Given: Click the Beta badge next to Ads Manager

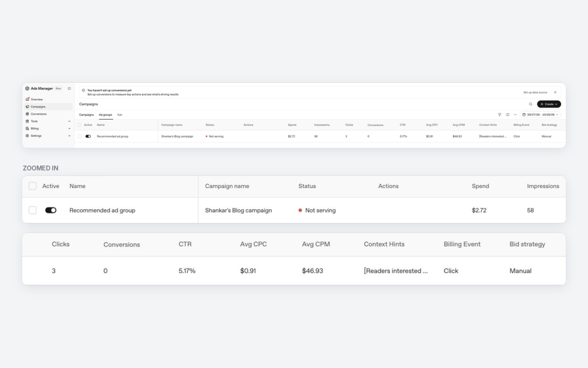Looking at the screenshot, I should (59, 89).
